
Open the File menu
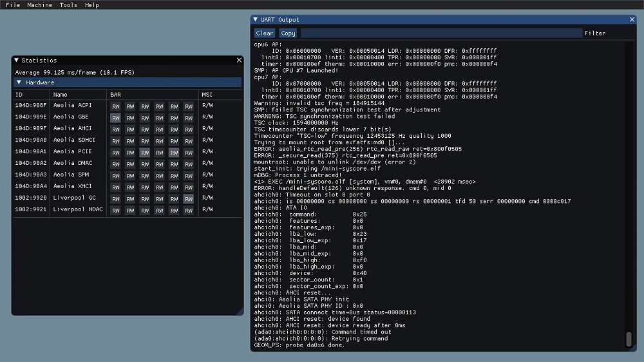coord(13,5)
